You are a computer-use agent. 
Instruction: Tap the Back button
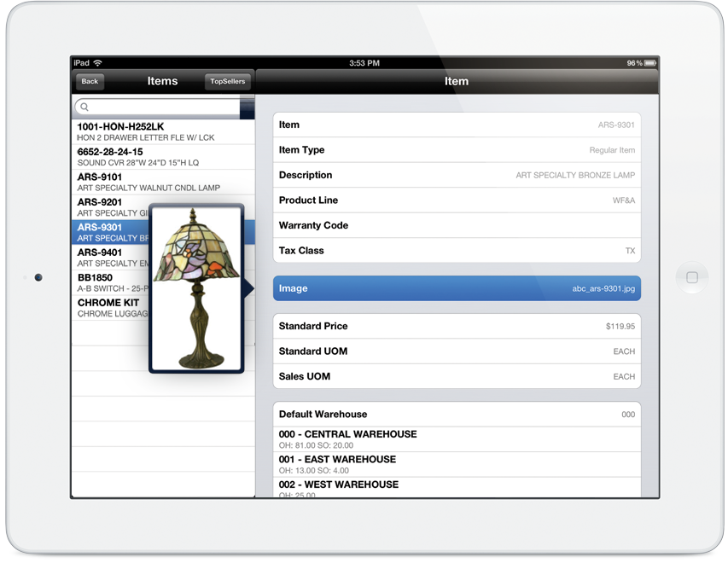tap(90, 81)
